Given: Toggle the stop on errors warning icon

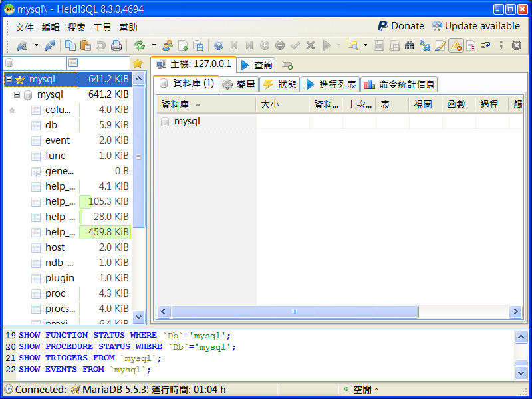Looking at the screenshot, I should 456,45.
